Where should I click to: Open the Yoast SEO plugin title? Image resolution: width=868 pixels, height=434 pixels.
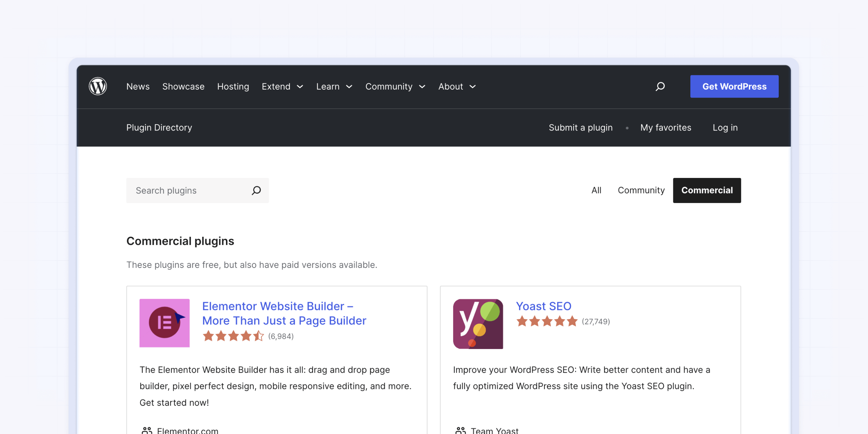point(543,306)
